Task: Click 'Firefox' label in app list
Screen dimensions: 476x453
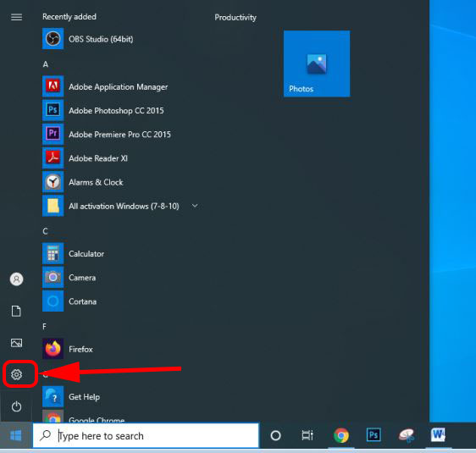Action: click(80, 349)
